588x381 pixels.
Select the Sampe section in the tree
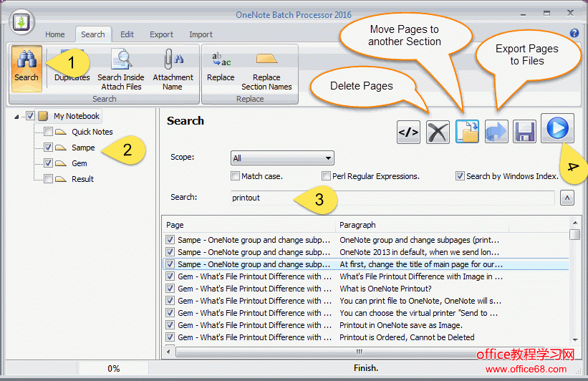[83, 148]
